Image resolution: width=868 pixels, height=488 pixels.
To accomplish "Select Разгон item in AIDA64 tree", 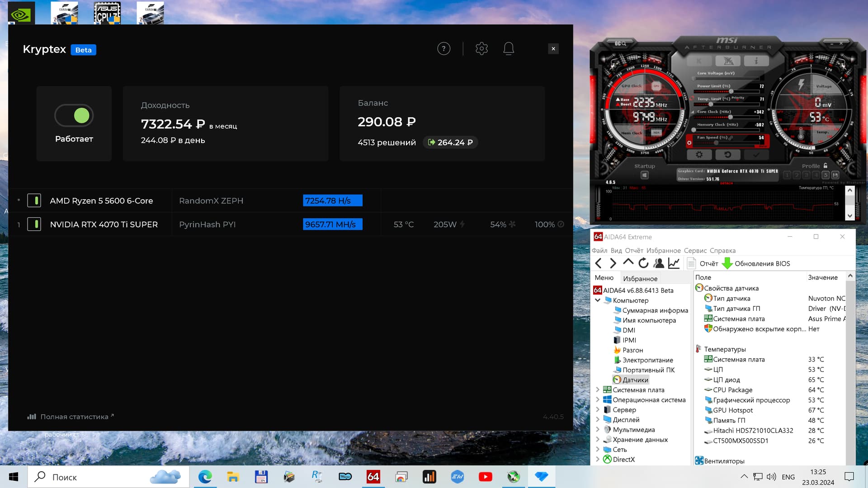I will [x=628, y=350].
